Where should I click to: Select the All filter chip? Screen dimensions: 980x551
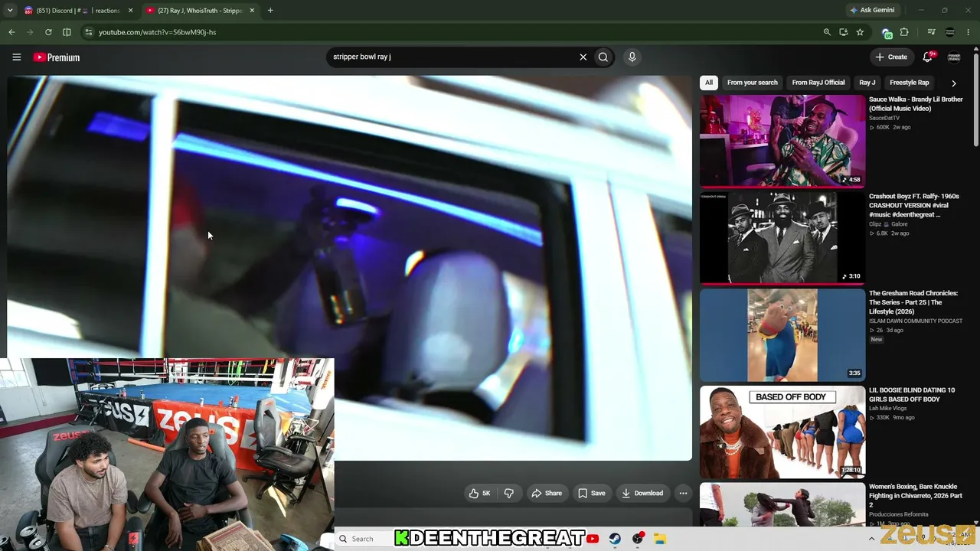709,83
